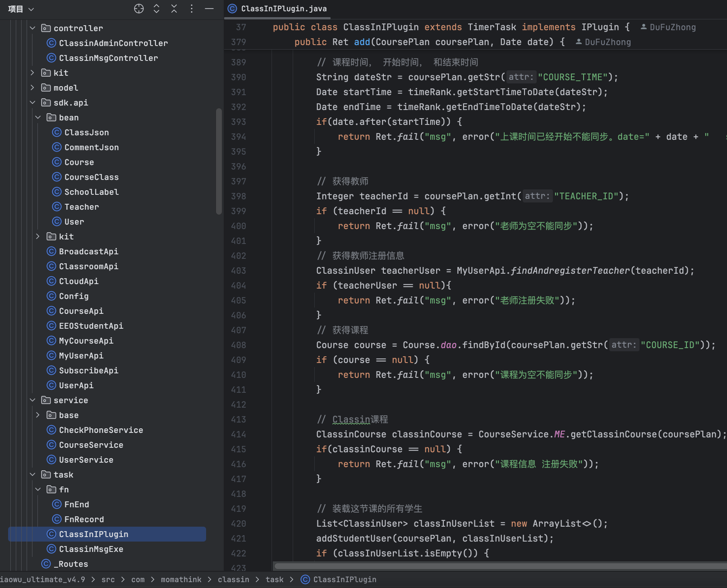Expand the model folder
The height and width of the screenshot is (588, 727).
click(32, 87)
